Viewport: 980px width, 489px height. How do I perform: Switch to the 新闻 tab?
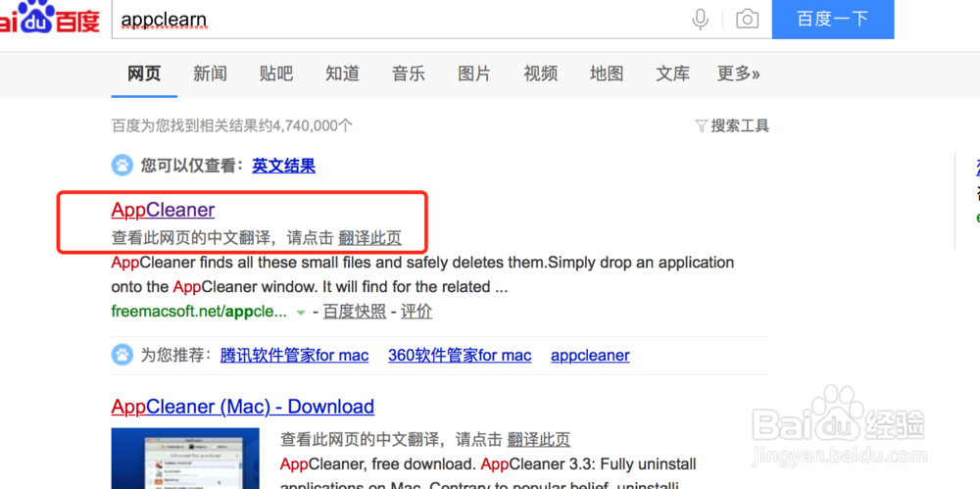coord(210,73)
